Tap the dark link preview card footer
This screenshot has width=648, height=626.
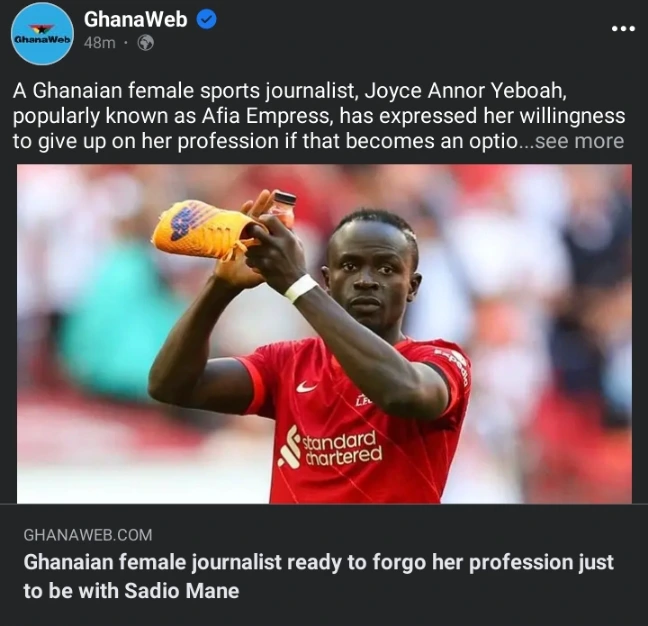pos(324,565)
